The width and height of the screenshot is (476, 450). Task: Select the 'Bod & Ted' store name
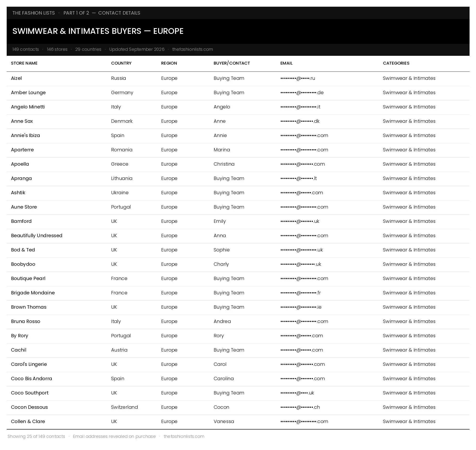pos(23,250)
